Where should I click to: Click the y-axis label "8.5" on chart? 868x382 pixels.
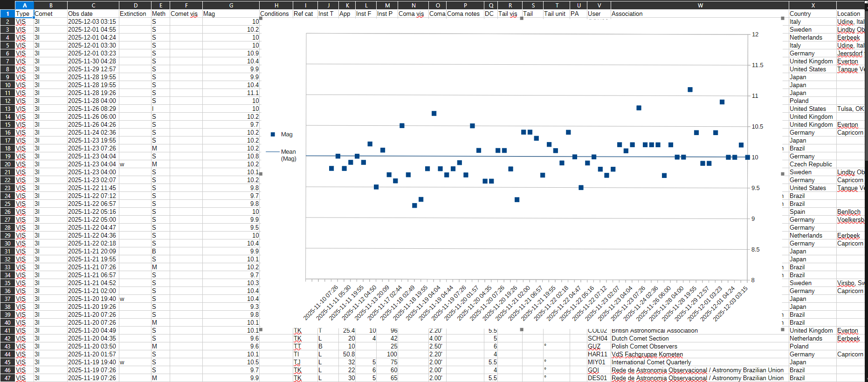coord(756,249)
